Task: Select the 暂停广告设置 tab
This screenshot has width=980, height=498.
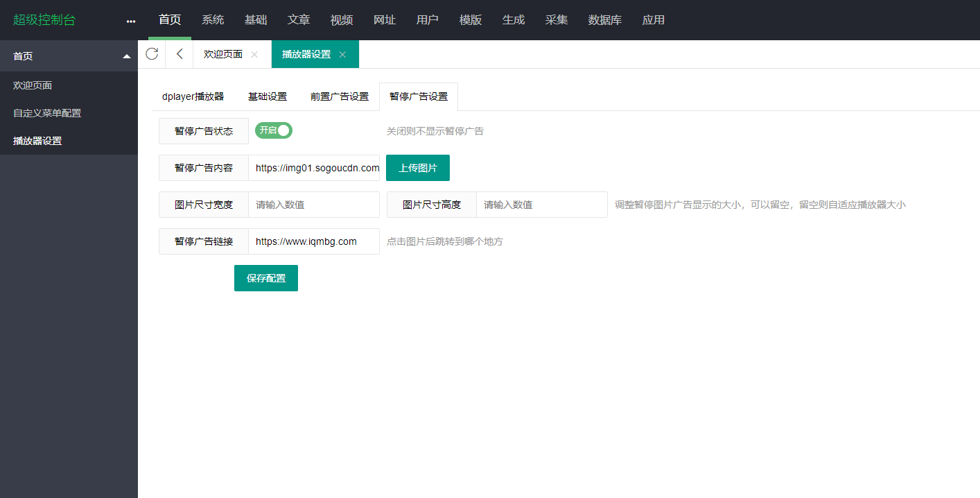Action: [x=419, y=96]
